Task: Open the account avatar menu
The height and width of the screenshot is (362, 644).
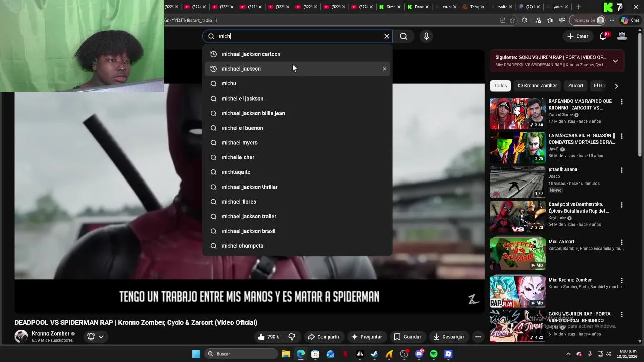Action: point(622,36)
